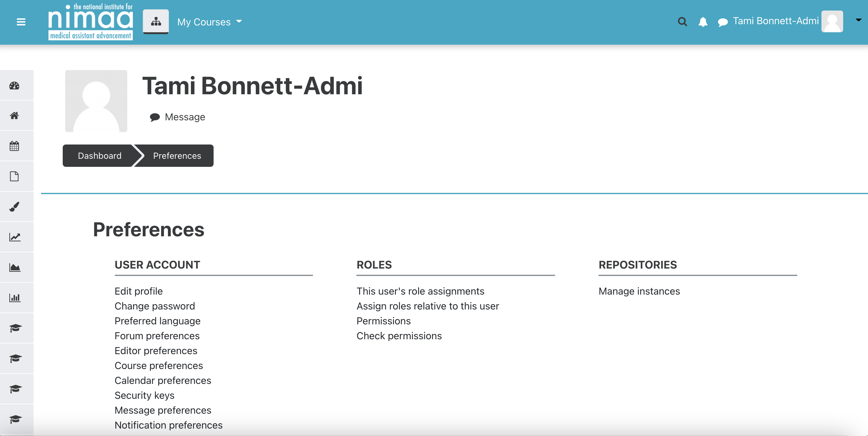This screenshot has height=436, width=868.
Task: Expand the My Courses dropdown
Action: pos(210,22)
